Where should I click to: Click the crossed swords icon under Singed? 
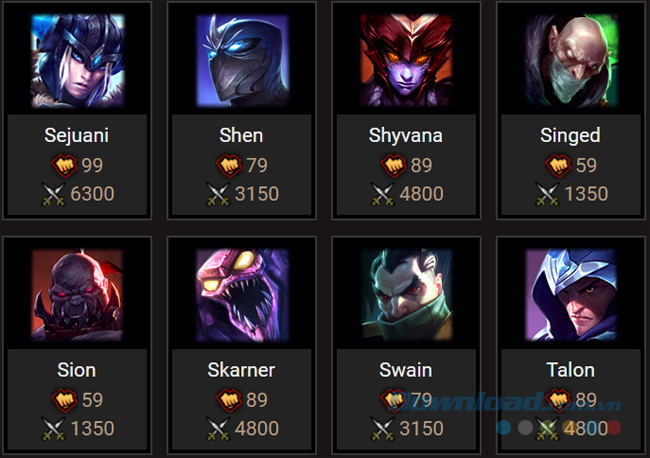547,194
